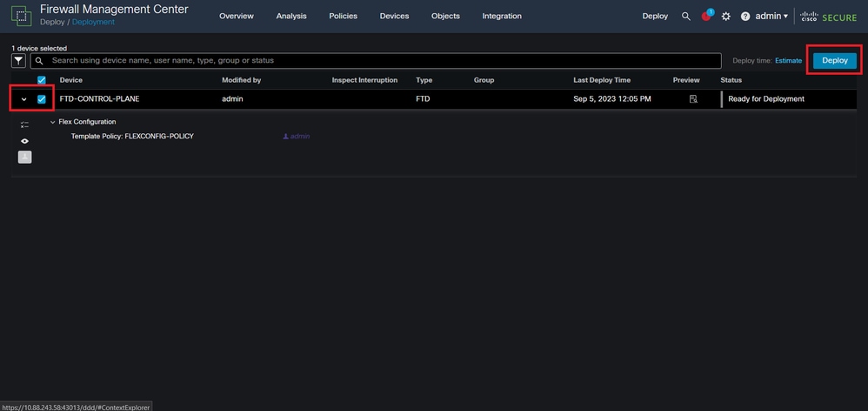The width and height of the screenshot is (868, 411).
Task: Click the filter funnel icon
Action: pyautogui.click(x=19, y=60)
